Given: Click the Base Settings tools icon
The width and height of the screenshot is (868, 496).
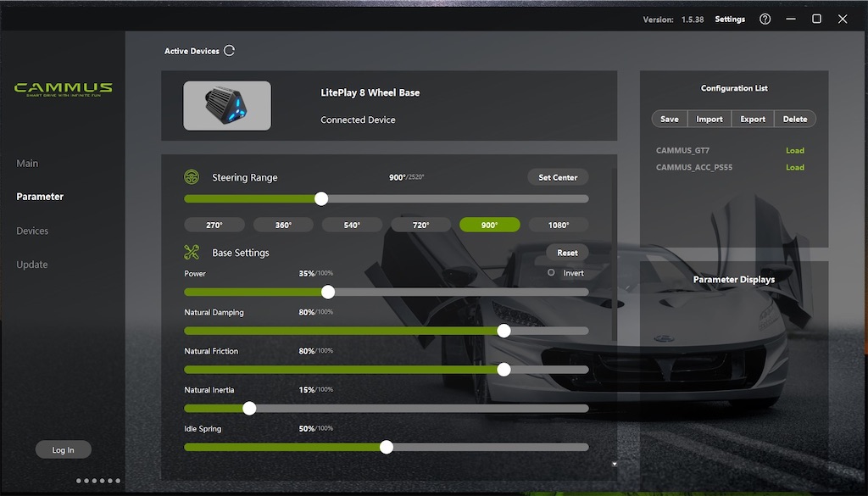Looking at the screenshot, I should click(x=192, y=253).
